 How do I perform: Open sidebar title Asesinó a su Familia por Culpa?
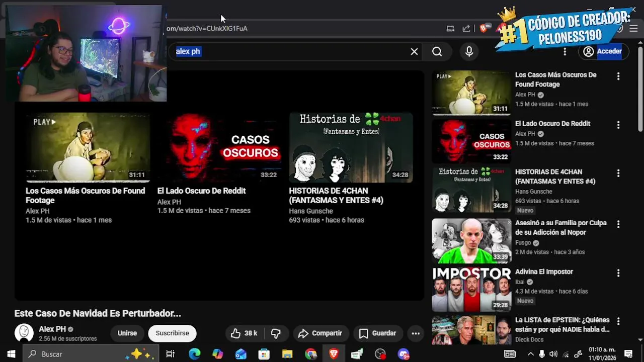[x=561, y=228]
